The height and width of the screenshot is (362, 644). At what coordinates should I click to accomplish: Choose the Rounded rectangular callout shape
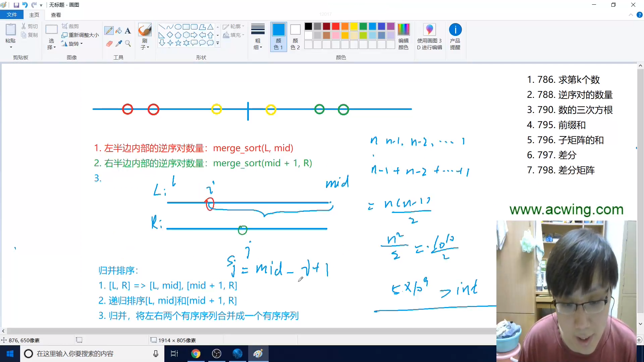tap(194, 43)
